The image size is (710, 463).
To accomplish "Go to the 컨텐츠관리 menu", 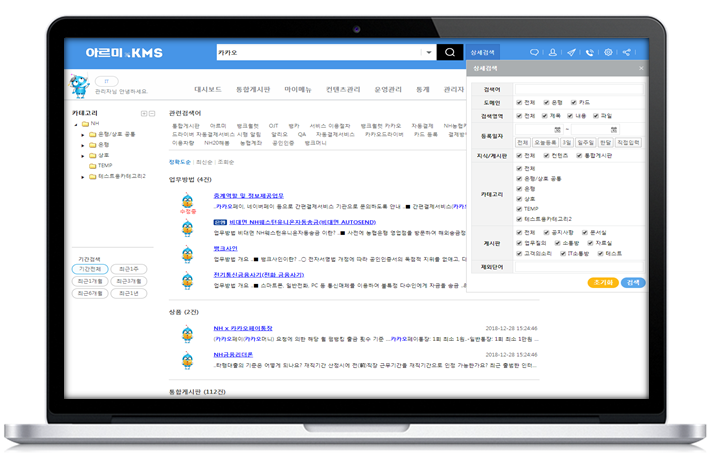I will (343, 89).
